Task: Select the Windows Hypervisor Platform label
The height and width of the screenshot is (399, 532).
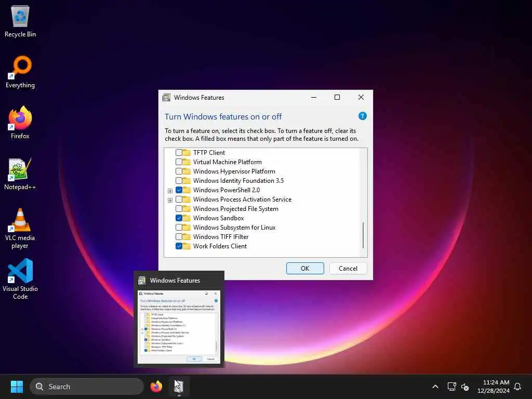Action: 234,171
